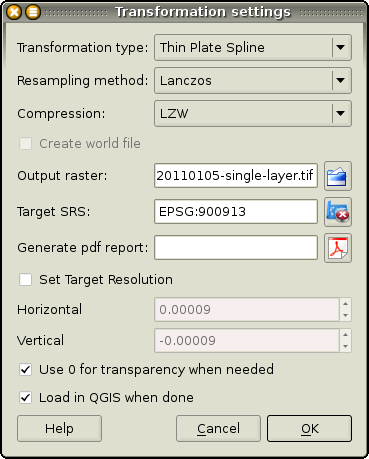Screen dimensions: 369x459
Task: Click the Cancel button
Action: tap(218, 429)
